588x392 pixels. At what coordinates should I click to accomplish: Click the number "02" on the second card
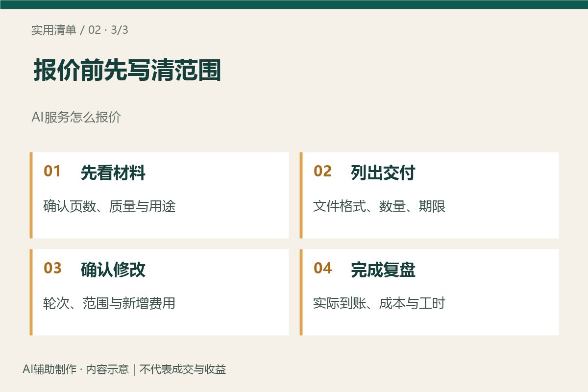(x=322, y=171)
